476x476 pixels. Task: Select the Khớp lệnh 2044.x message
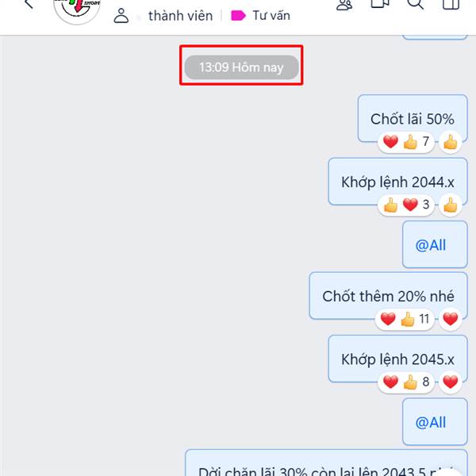click(397, 182)
